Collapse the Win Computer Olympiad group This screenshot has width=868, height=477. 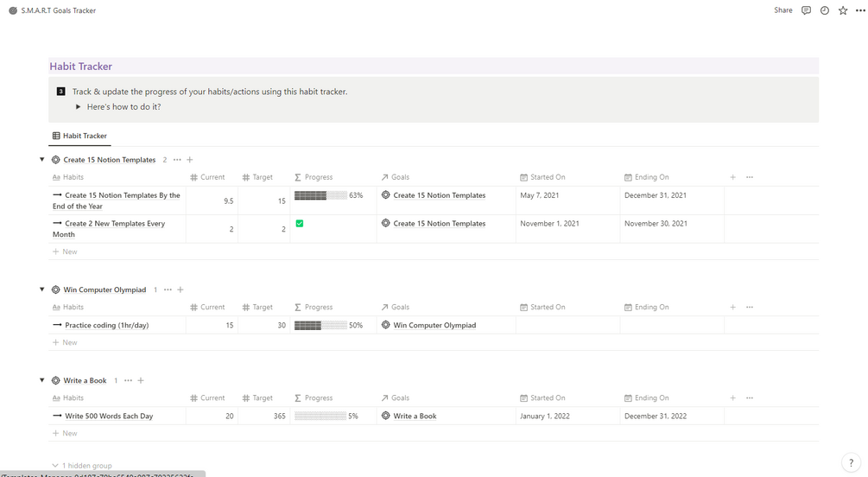tap(41, 289)
